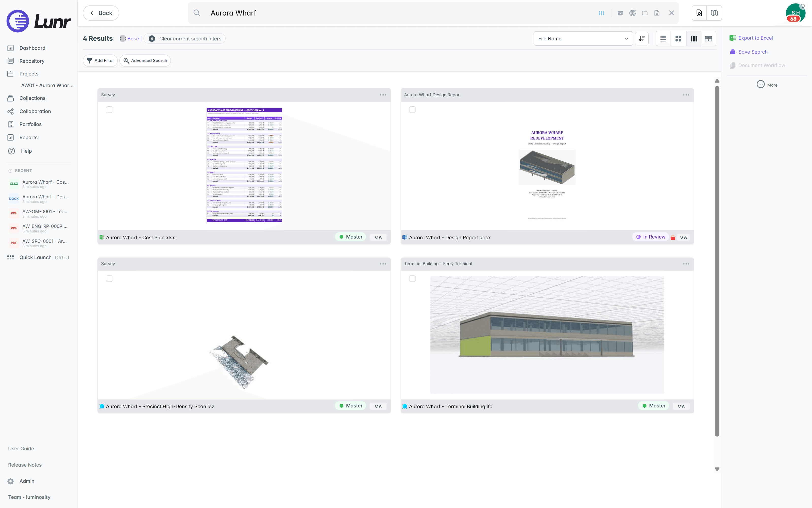Screen dimensions: 812x508
Task: Click the open book icon in the top right
Action: pyautogui.click(x=714, y=13)
